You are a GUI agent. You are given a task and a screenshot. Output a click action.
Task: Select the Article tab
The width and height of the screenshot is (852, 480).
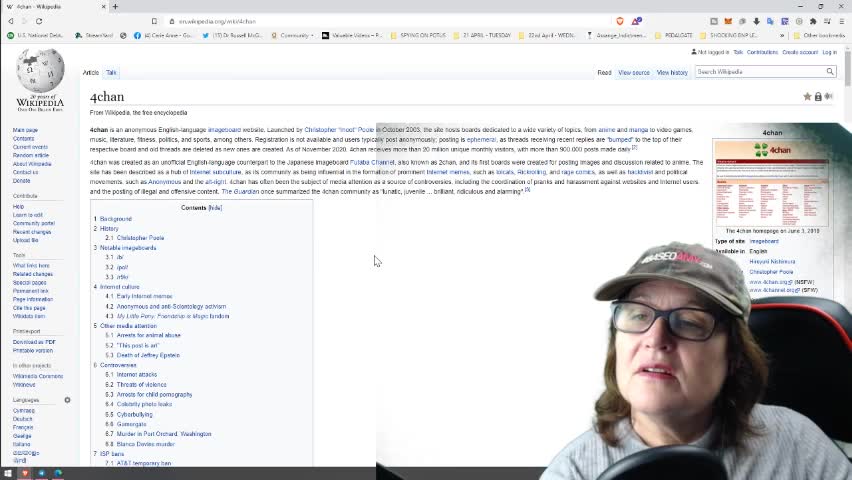pos(91,72)
